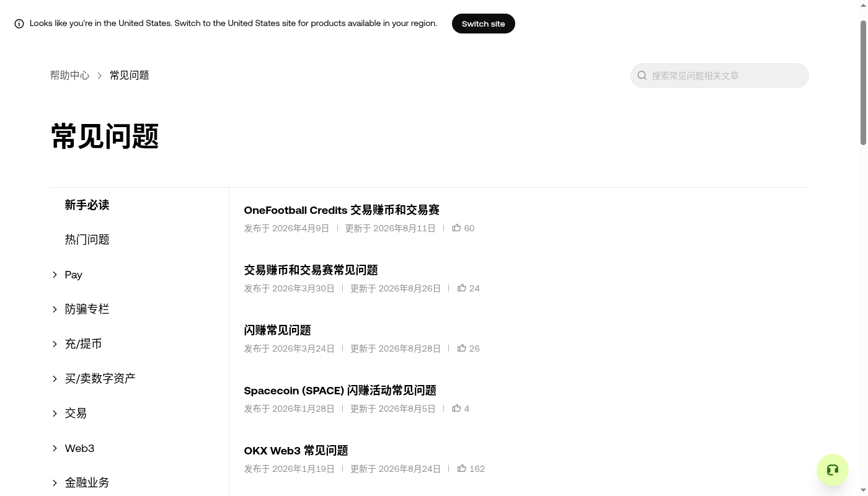Open the 买/卖数字资产 sidebar category

point(100,378)
